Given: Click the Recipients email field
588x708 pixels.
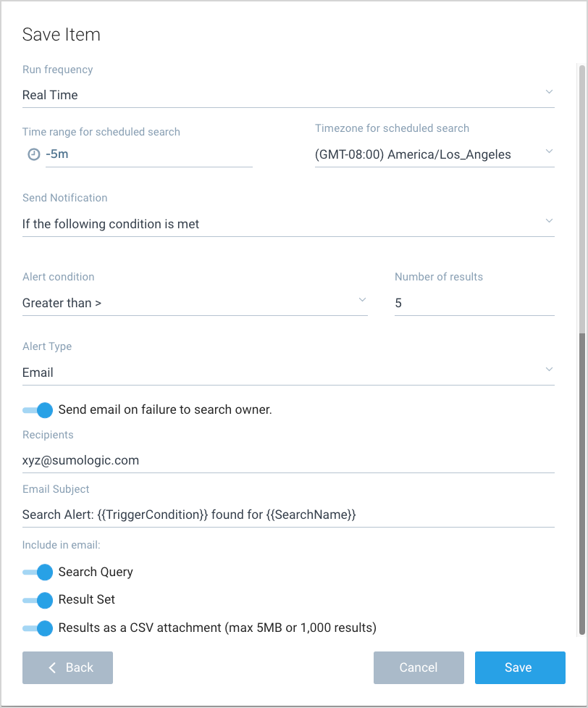Looking at the screenshot, I should [287, 460].
